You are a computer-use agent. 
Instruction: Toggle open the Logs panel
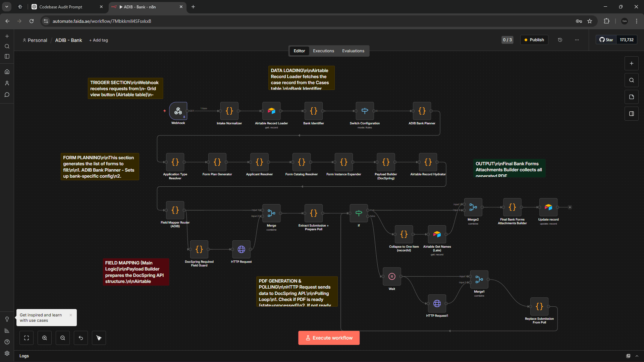point(24,356)
